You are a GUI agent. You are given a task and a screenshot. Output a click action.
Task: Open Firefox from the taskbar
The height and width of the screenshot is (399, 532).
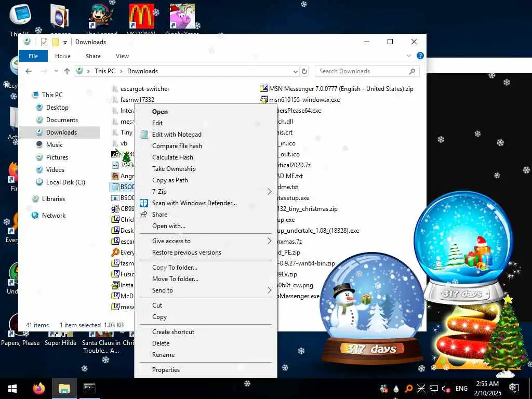38,388
